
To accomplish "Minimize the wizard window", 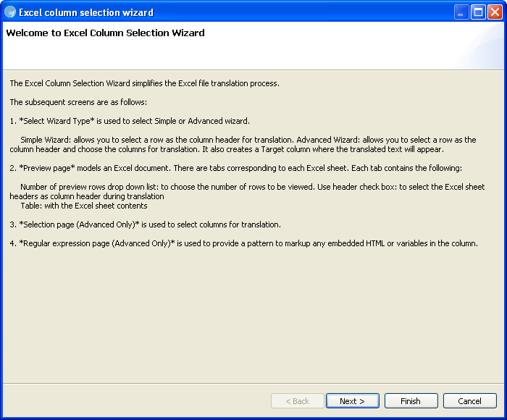I will click(x=461, y=12).
